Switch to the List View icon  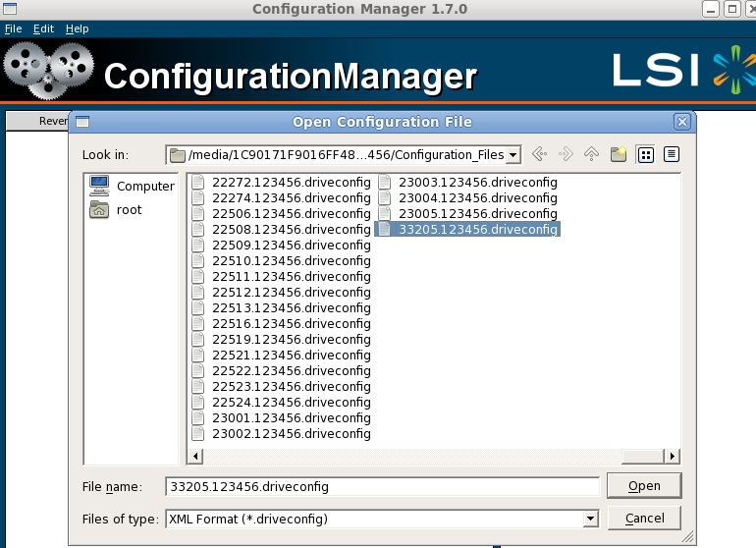point(646,154)
